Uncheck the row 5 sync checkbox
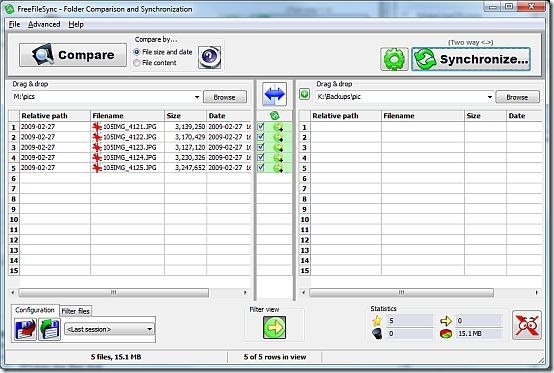Viewport: 554px width, 373px height. point(261,167)
